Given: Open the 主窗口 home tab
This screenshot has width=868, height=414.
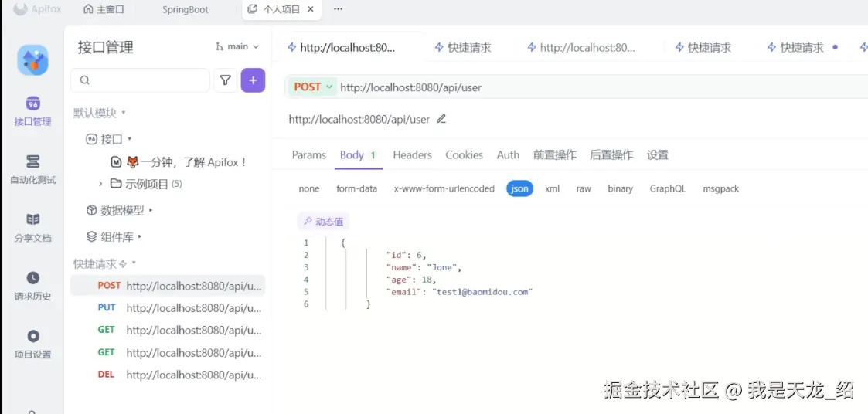Looking at the screenshot, I should [104, 9].
